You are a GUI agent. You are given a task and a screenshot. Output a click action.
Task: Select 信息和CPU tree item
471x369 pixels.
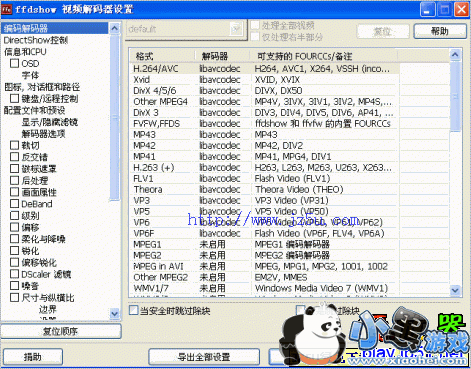coord(25,52)
